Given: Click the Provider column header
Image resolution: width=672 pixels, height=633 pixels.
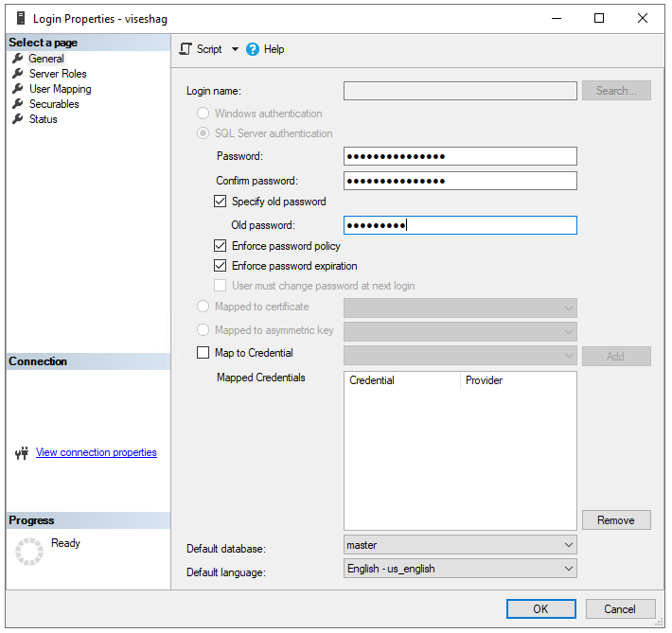Looking at the screenshot, I should (518, 380).
